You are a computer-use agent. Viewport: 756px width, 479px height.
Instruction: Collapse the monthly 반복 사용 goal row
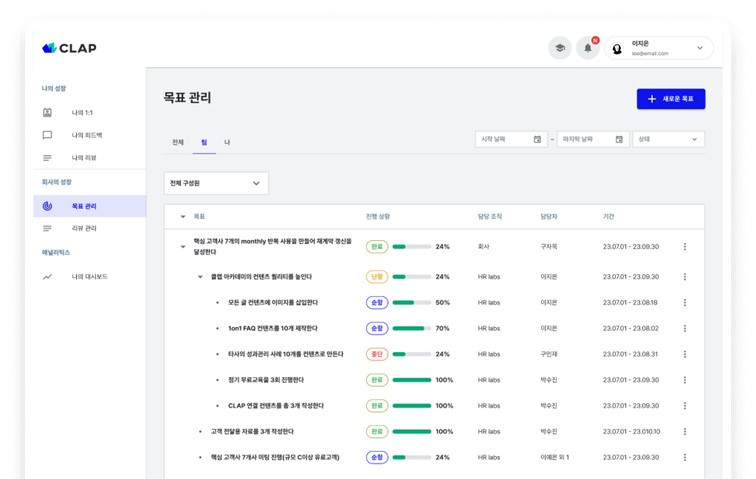(x=183, y=246)
